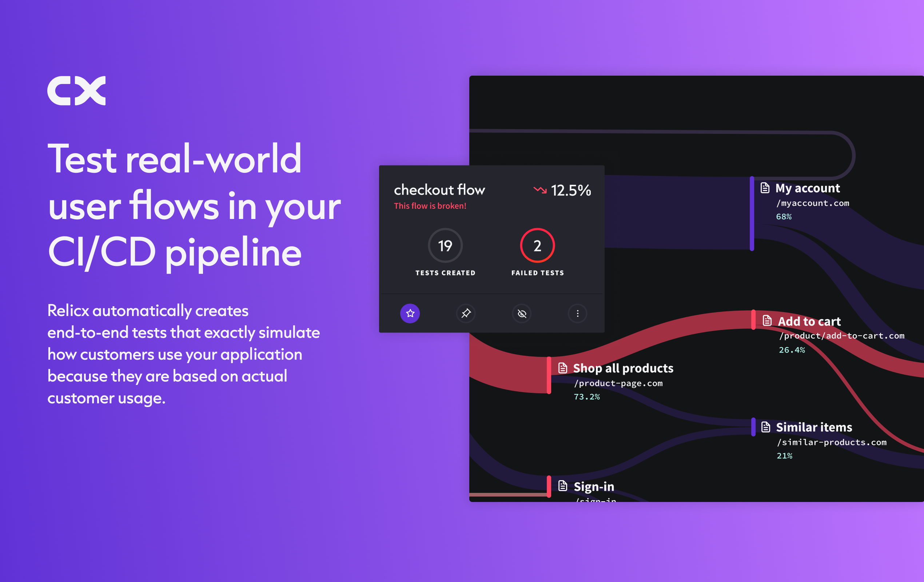
Task: Click the FAILED TESTS counter showing 2
Action: tap(537, 246)
